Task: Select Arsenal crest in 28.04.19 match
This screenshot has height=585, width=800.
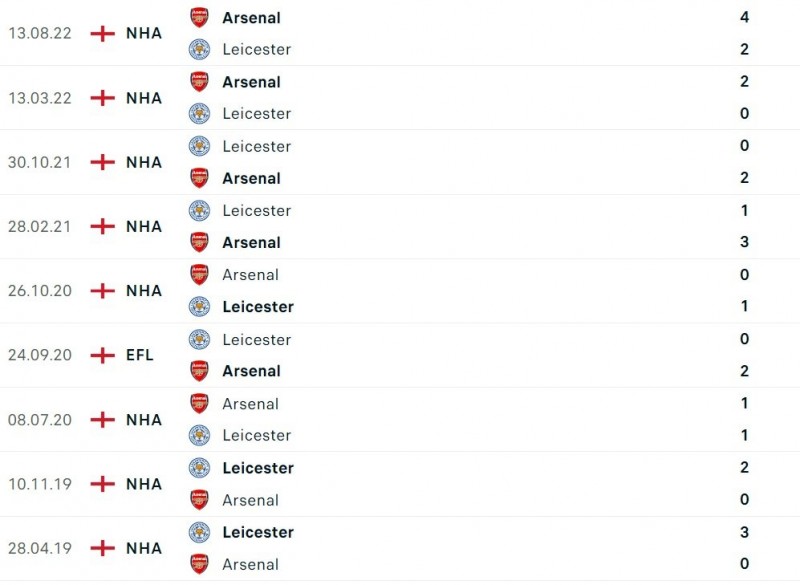Action: tap(200, 564)
